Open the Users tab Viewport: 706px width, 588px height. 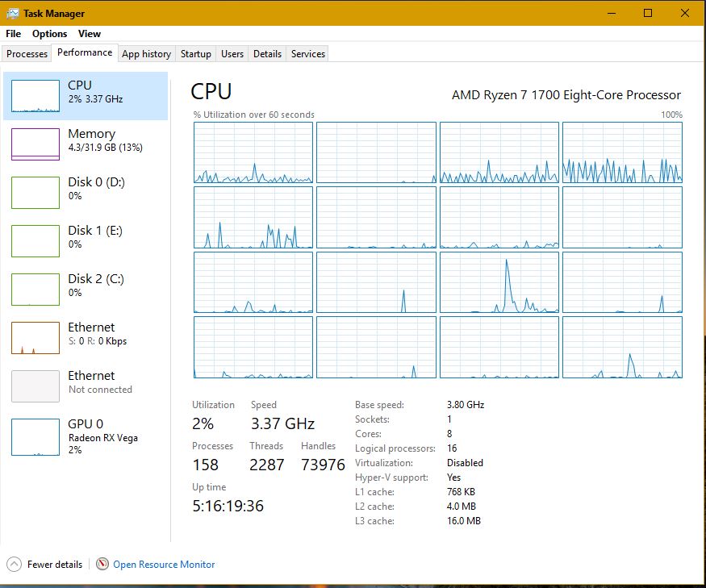232,53
